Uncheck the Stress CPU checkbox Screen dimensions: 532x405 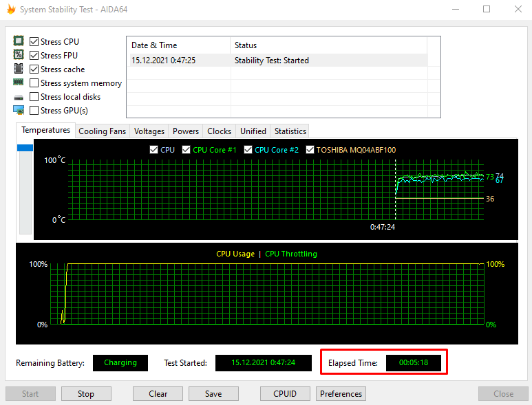(x=34, y=42)
